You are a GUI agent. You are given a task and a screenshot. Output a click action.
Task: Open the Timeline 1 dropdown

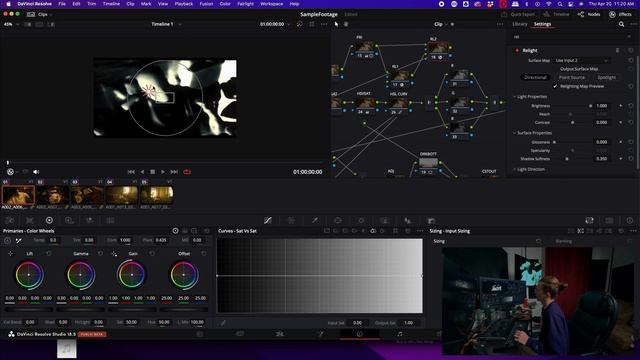pos(166,24)
